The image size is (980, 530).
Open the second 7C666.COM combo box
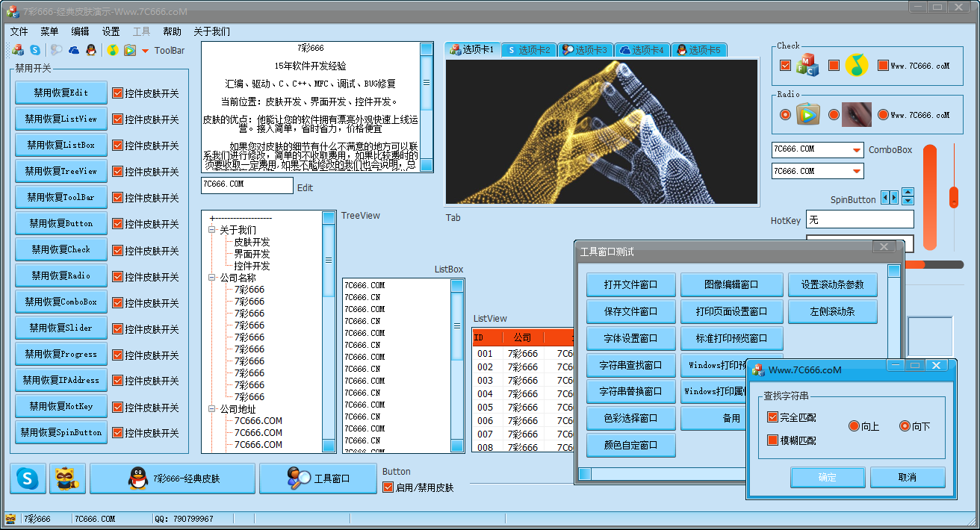[857, 172]
